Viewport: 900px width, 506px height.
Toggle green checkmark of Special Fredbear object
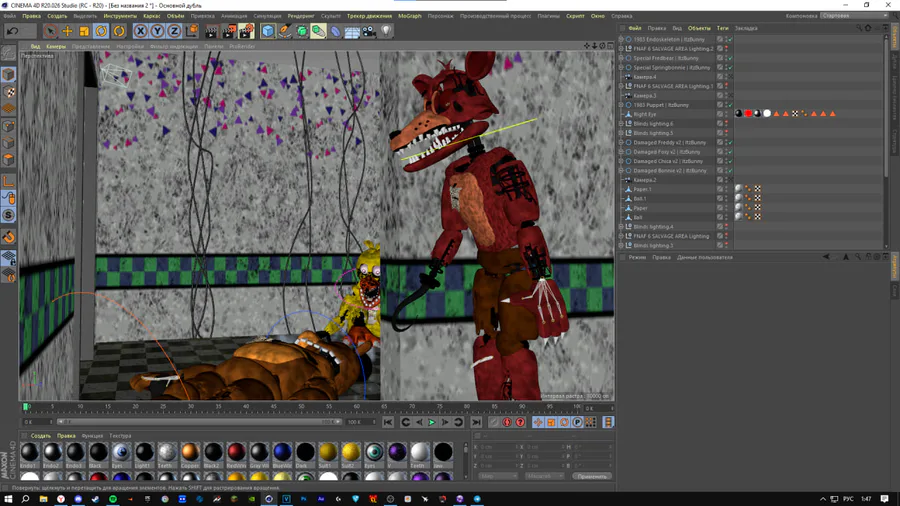(x=731, y=58)
